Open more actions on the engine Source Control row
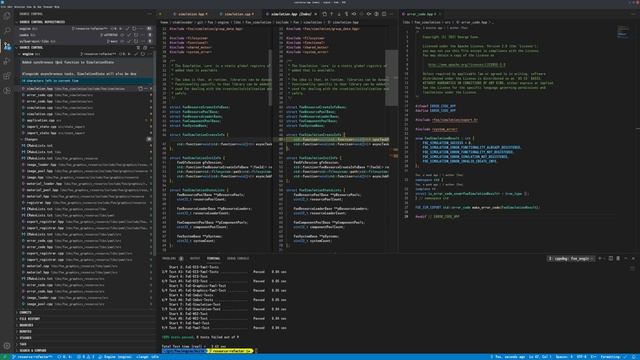Screen dimensions: 640x360 [149, 54]
